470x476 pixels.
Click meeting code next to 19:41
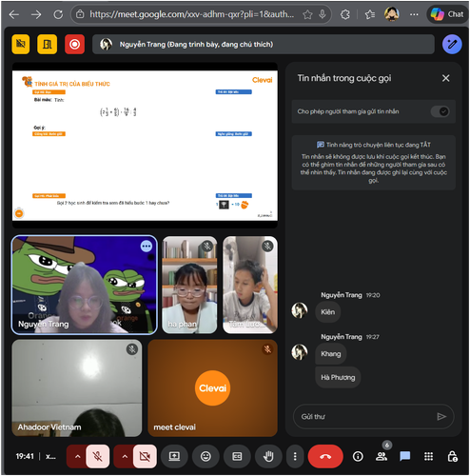pos(50,457)
